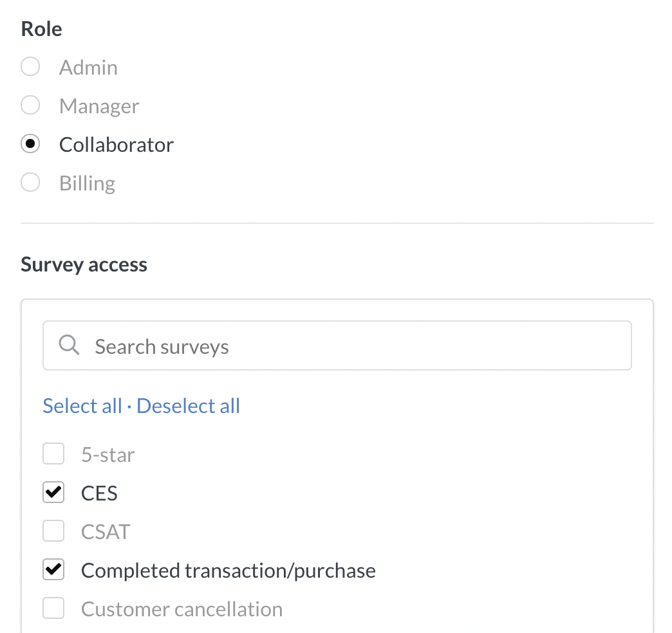This screenshot has height=633, width=672.
Task: Uncheck the CES survey checkbox
Action: tap(53, 493)
